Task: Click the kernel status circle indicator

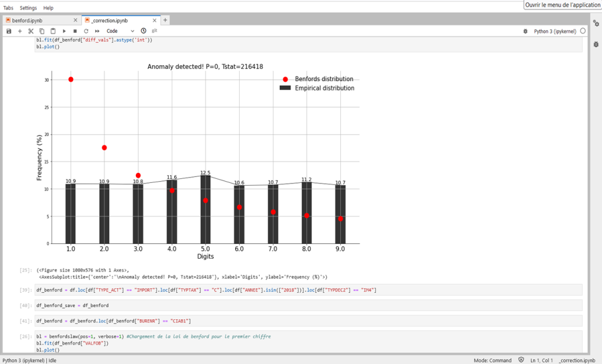Action: pos(583,31)
